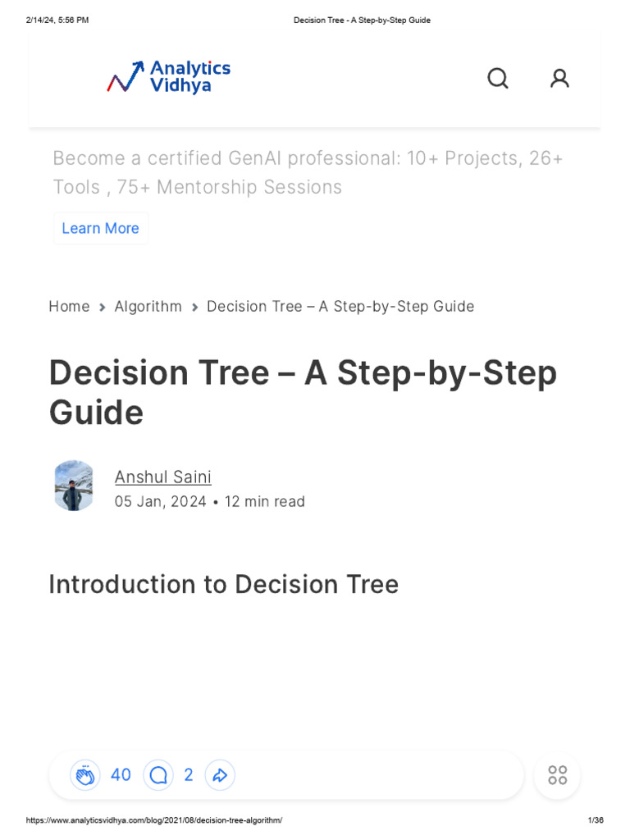Click the chevron after Home breadcrumb
630x840 pixels.
(x=103, y=307)
